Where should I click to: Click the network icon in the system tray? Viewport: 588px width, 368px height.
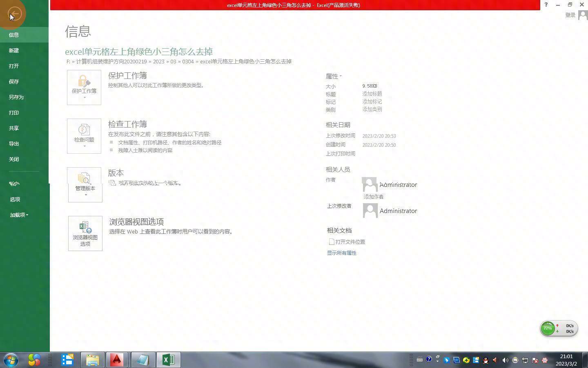(526, 360)
